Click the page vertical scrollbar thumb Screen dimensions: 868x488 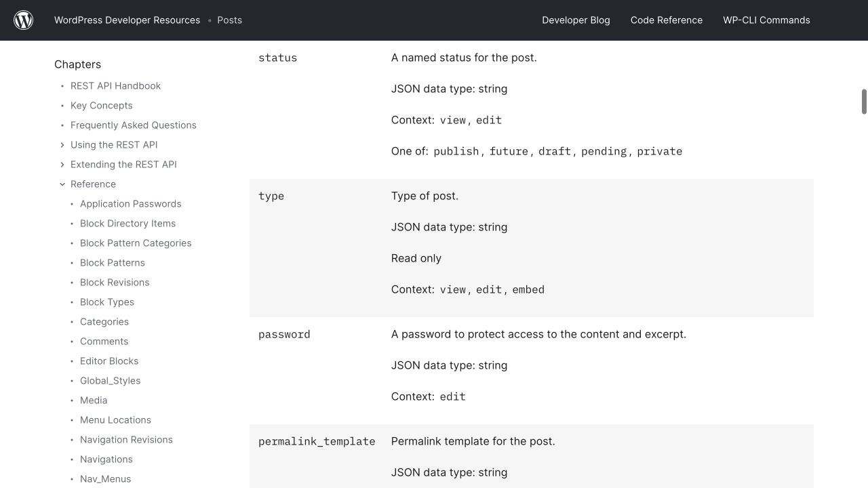tap(865, 102)
